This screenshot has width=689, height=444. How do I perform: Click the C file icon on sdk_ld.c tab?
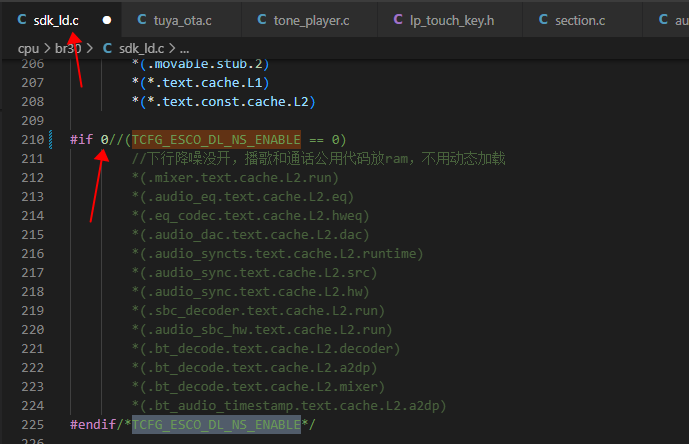pos(22,20)
